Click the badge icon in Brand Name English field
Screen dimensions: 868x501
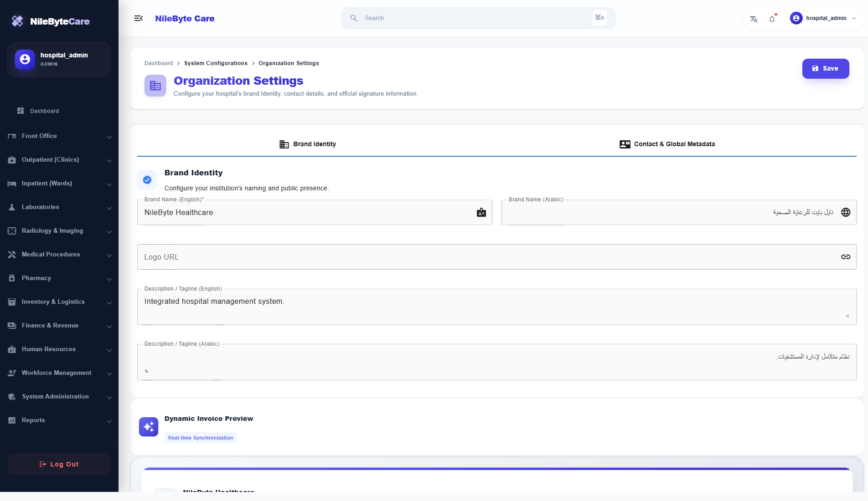coord(481,212)
